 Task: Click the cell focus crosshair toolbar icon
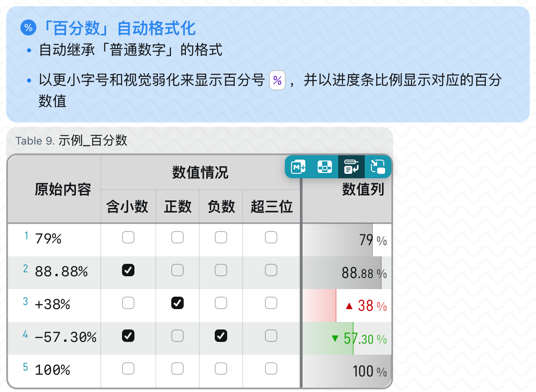(x=325, y=167)
